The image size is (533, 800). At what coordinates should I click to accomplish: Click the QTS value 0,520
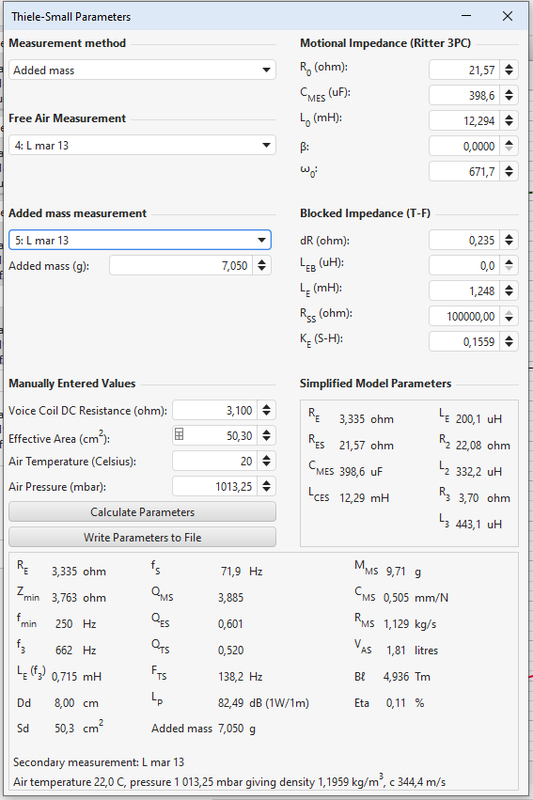pos(231,650)
